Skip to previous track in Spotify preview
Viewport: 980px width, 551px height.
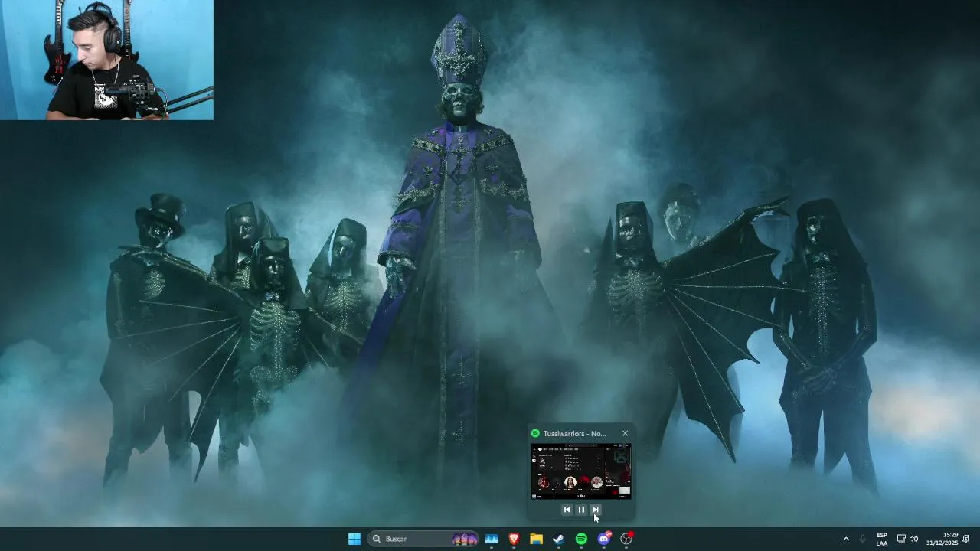[x=567, y=510]
